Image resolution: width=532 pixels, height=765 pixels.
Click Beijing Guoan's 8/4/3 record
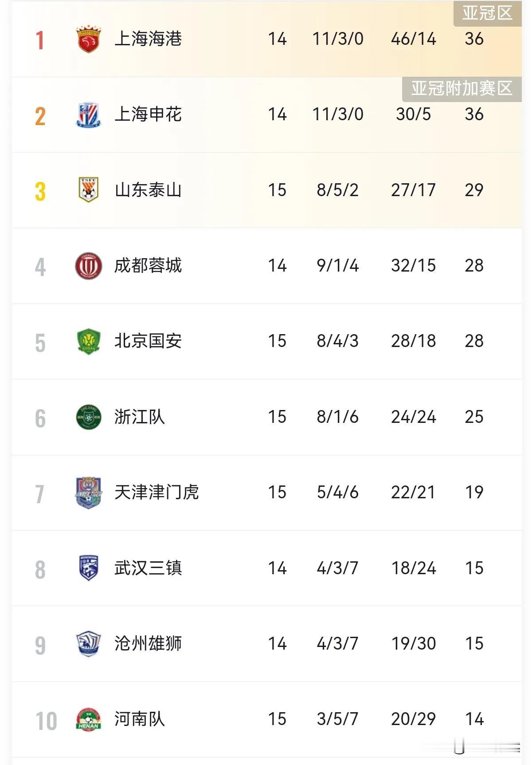click(337, 341)
